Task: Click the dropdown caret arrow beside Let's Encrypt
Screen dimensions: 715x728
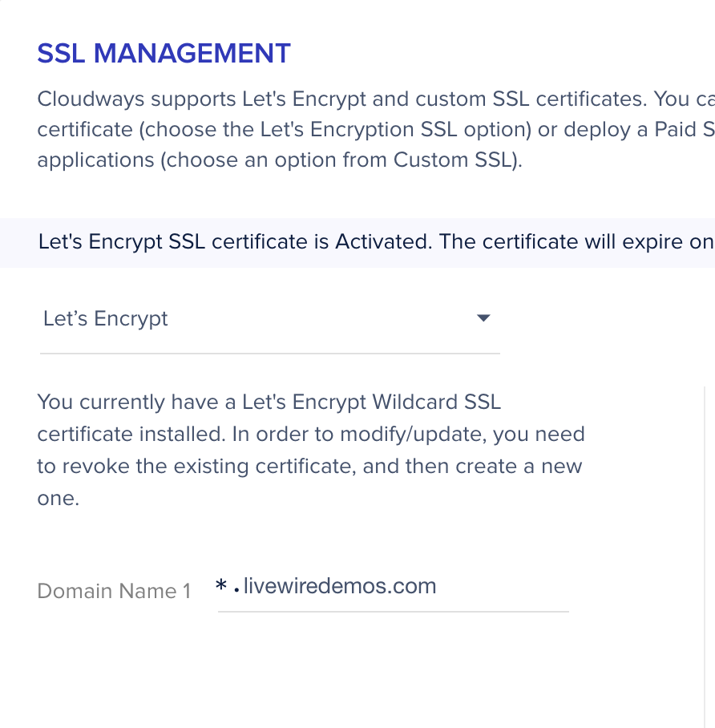Action: 483,318
